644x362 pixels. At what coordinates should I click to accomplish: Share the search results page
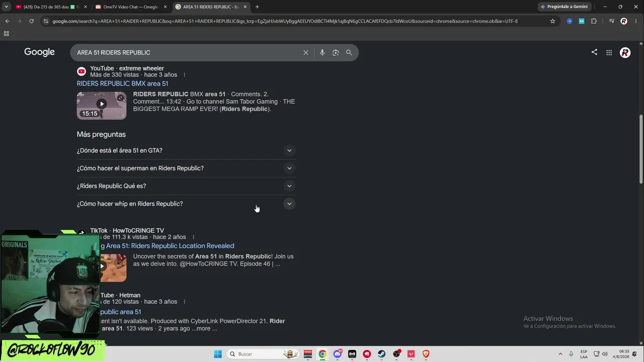pyautogui.click(x=594, y=52)
